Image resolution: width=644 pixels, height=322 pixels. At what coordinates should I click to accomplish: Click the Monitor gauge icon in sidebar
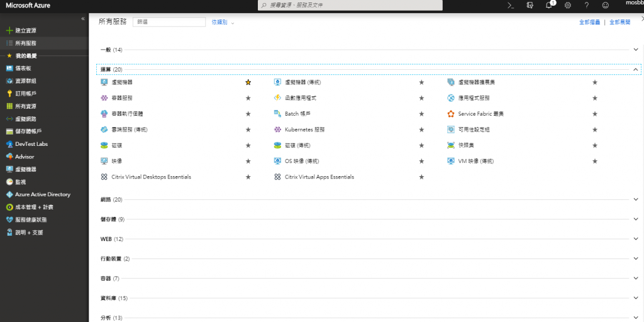point(9,182)
